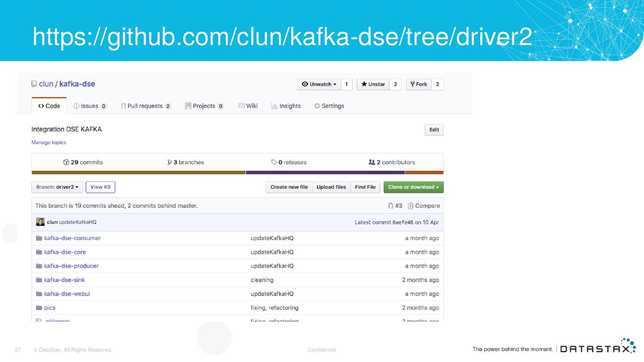
Task: Open the Pull requests tab
Action: click(x=146, y=106)
